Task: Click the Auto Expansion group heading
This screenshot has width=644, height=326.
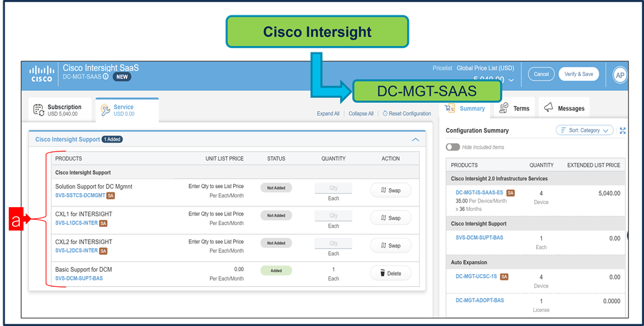Action: [x=469, y=262]
